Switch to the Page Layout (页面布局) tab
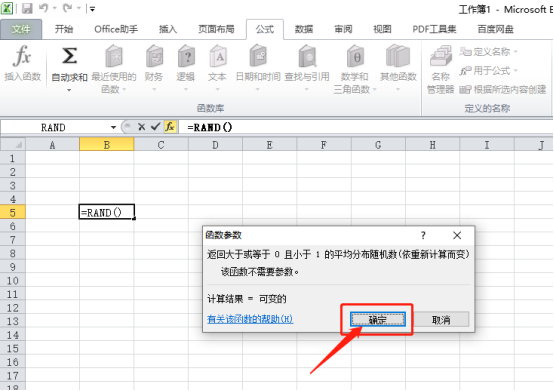This screenshot has height=391, width=554. point(216,29)
